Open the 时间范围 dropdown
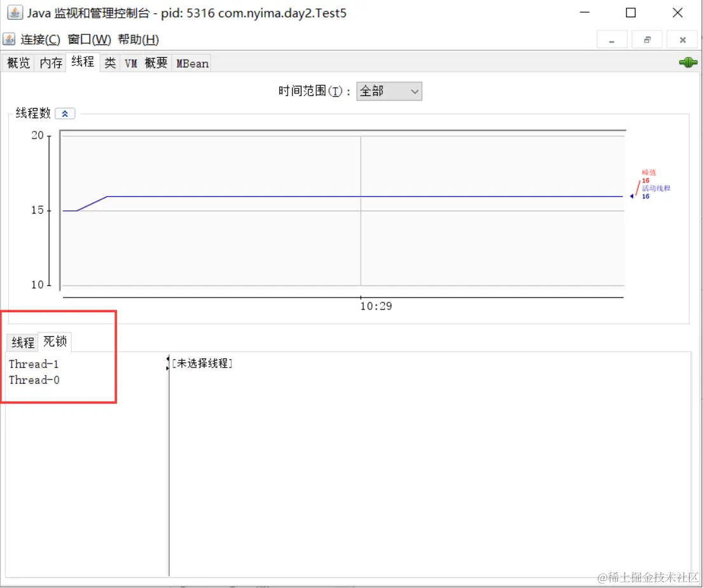The width and height of the screenshot is (703, 588). [x=389, y=92]
